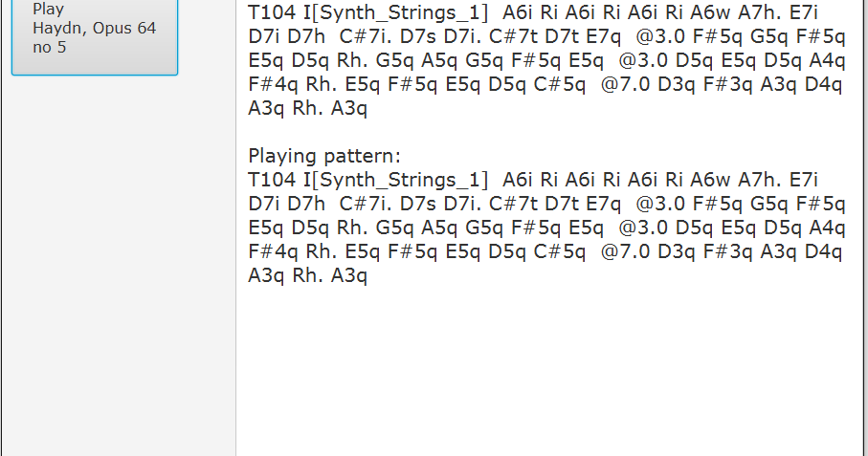Click the "A5q" note in upper paragraph
The height and width of the screenshot is (456, 868).
441,61
